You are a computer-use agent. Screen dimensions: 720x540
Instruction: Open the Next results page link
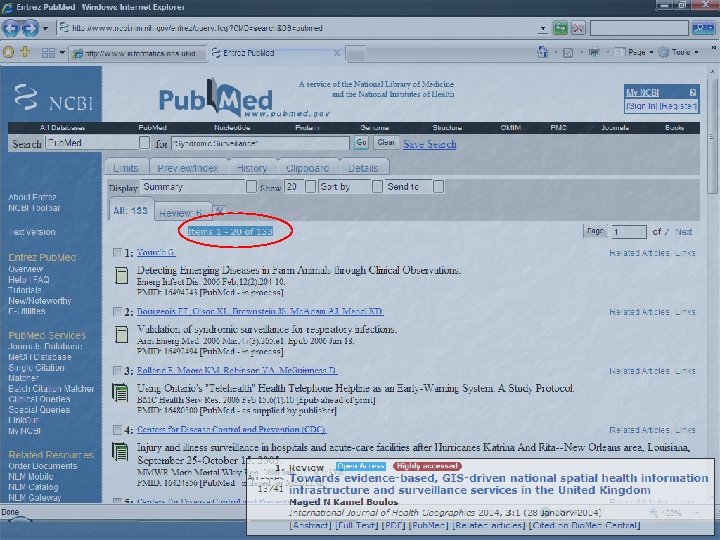683,232
